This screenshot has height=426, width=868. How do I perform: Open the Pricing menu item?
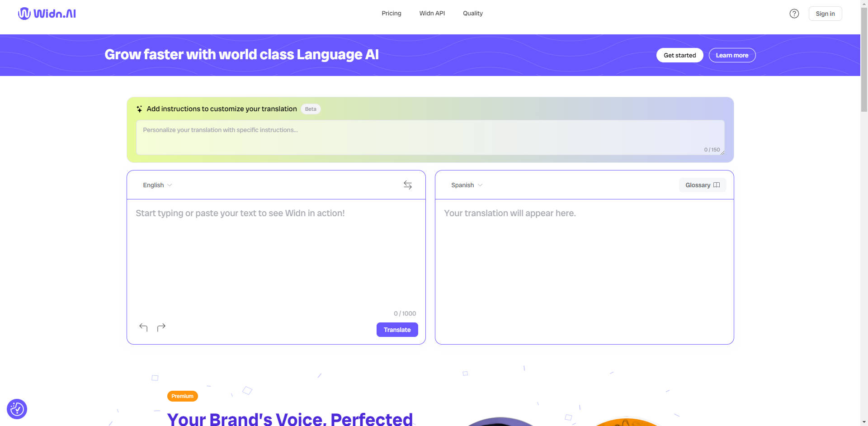point(391,13)
